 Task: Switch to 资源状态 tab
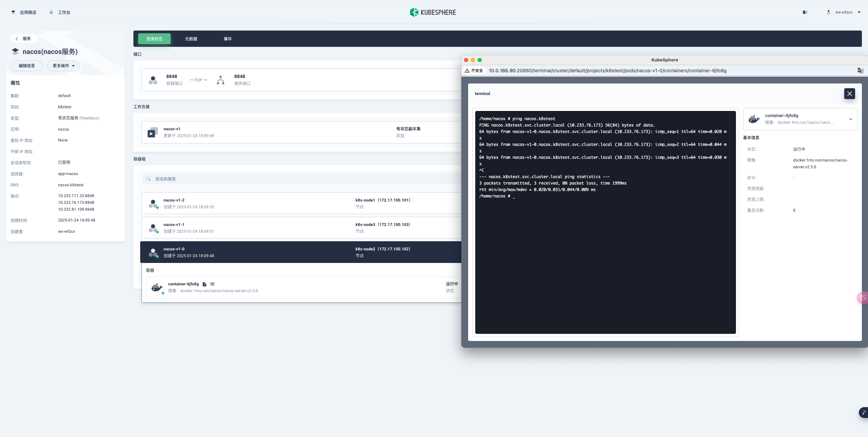pos(154,39)
